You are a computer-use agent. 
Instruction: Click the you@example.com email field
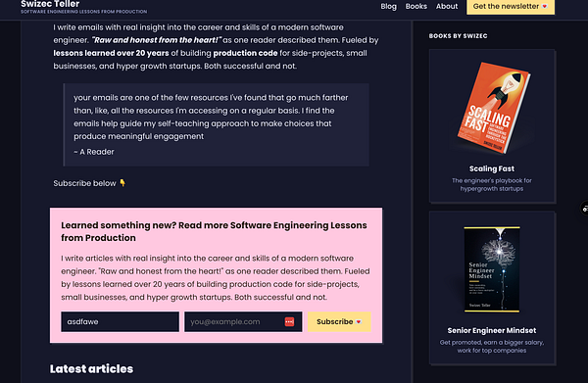[243, 321]
